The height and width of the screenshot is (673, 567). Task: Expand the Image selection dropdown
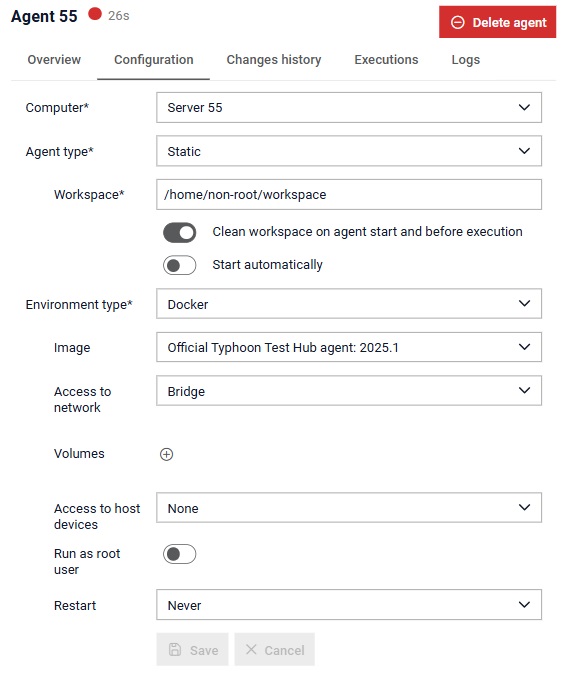349,347
